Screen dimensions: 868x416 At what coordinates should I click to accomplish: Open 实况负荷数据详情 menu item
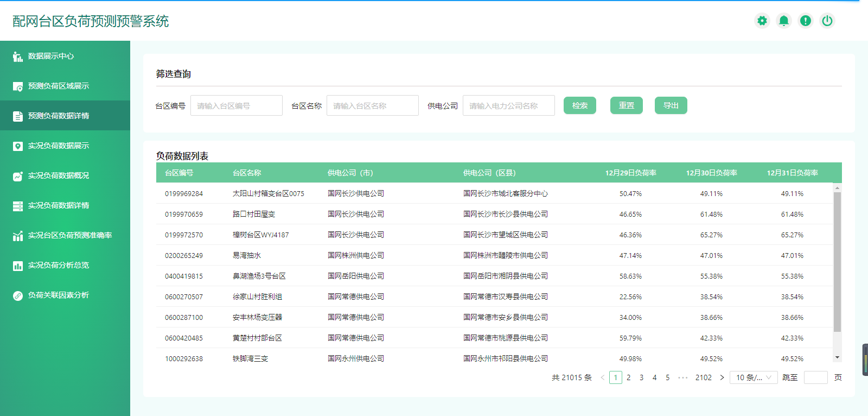[65, 205]
